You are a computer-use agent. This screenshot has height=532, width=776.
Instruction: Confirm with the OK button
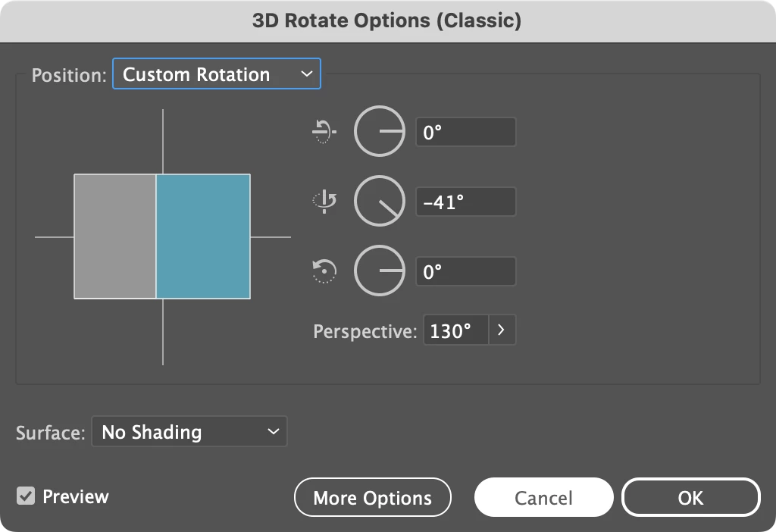[x=690, y=497]
